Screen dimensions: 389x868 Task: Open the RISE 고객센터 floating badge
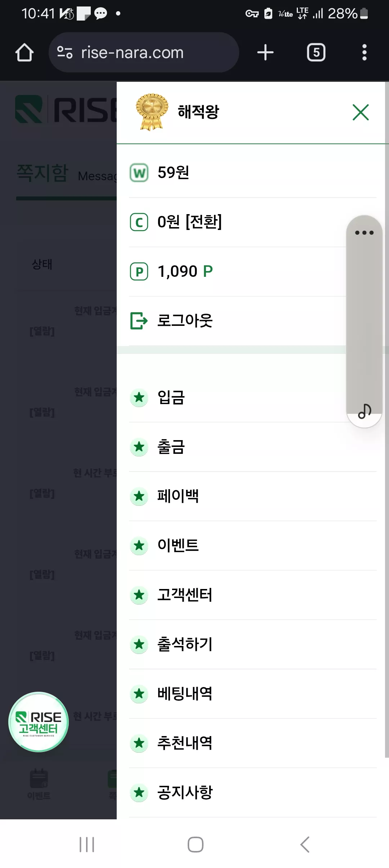coord(39,722)
